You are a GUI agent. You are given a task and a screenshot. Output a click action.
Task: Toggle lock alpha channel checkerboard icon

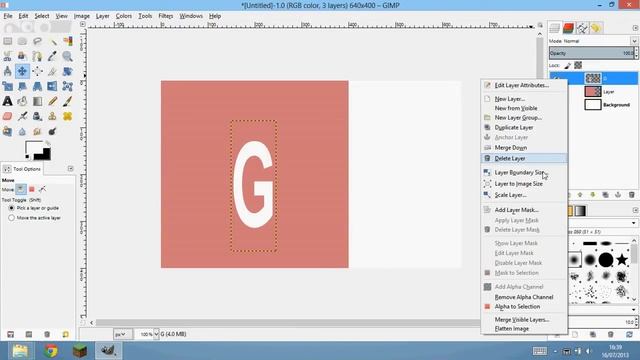click(578, 65)
